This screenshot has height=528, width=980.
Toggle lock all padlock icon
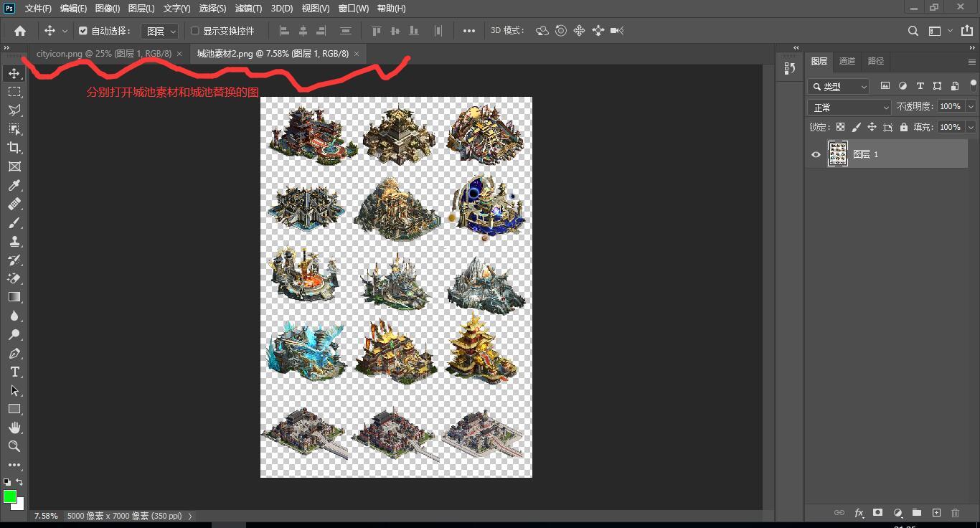point(904,127)
